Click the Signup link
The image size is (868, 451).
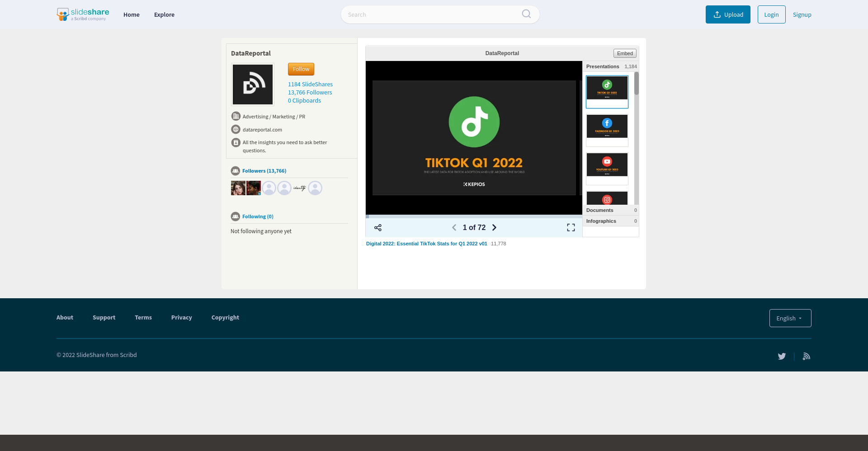[x=802, y=14]
